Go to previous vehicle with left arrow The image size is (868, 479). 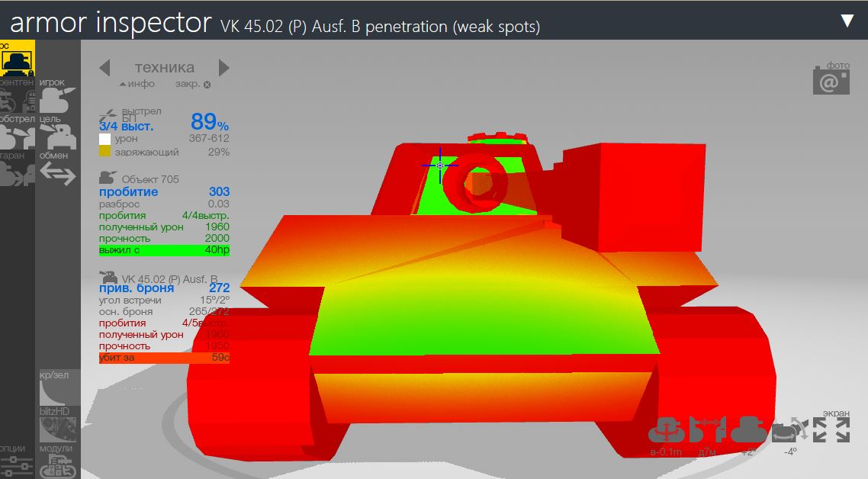point(104,68)
